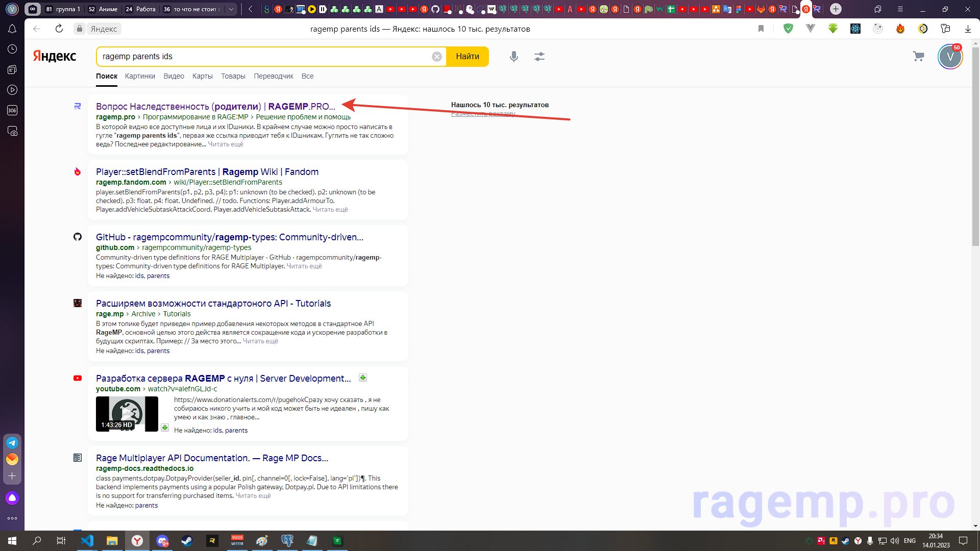Screen dimensions: 980x551
Task: Clear the search query with X icon
Action: [437, 57]
